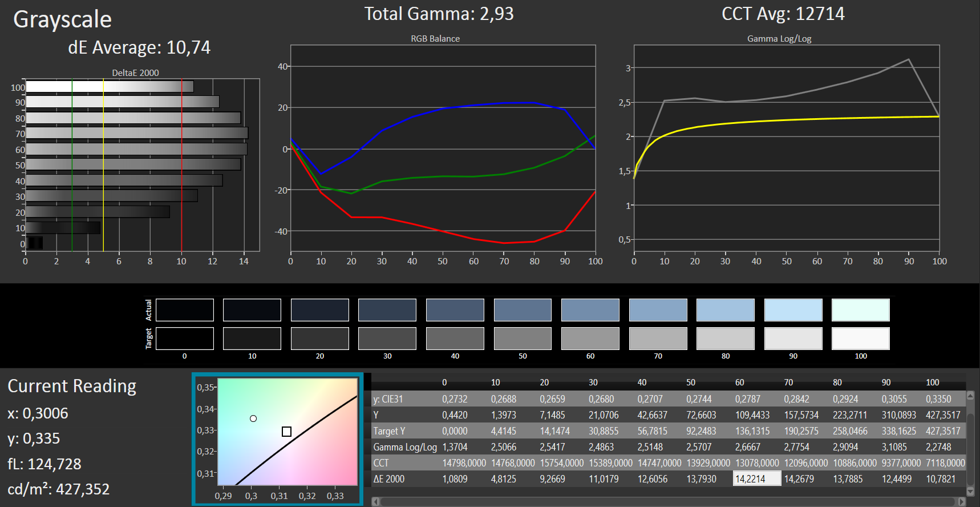Click the 10 bar in the DeltaE 2000 chart
The image size is (980, 507).
(63, 228)
